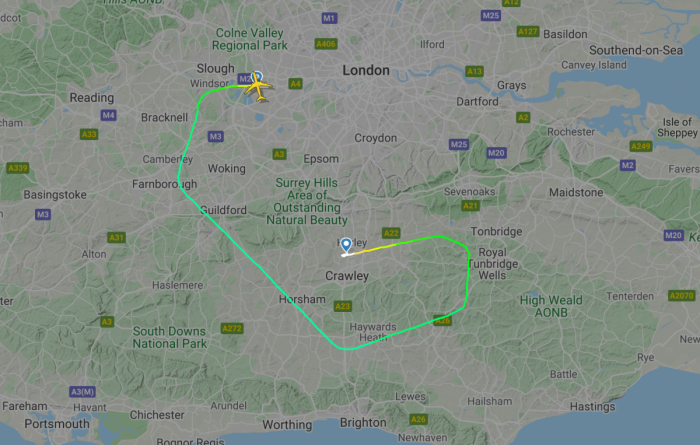This screenshot has height=445, width=700.
Task: Select the A272 road badge
Action: [x=232, y=329]
